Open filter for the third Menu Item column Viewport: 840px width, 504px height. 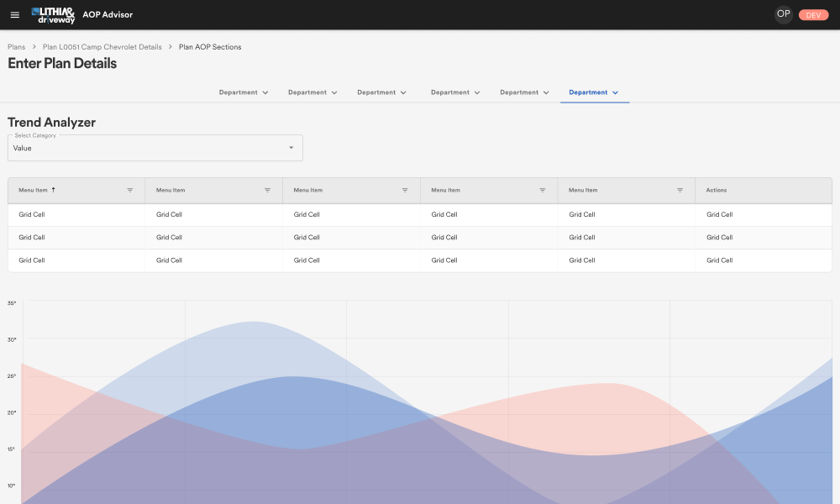pos(405,191)
